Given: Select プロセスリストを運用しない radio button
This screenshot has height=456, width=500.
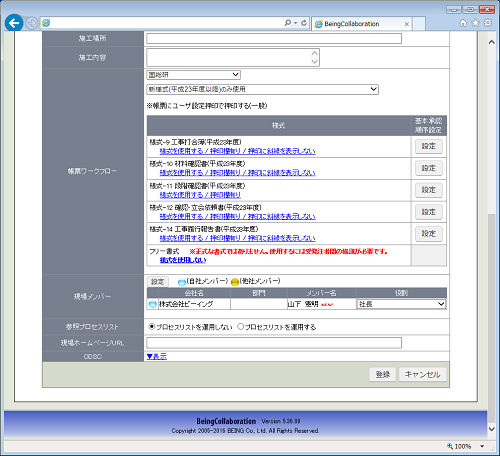Looking at the screenshot, I should tap(152, 327).
